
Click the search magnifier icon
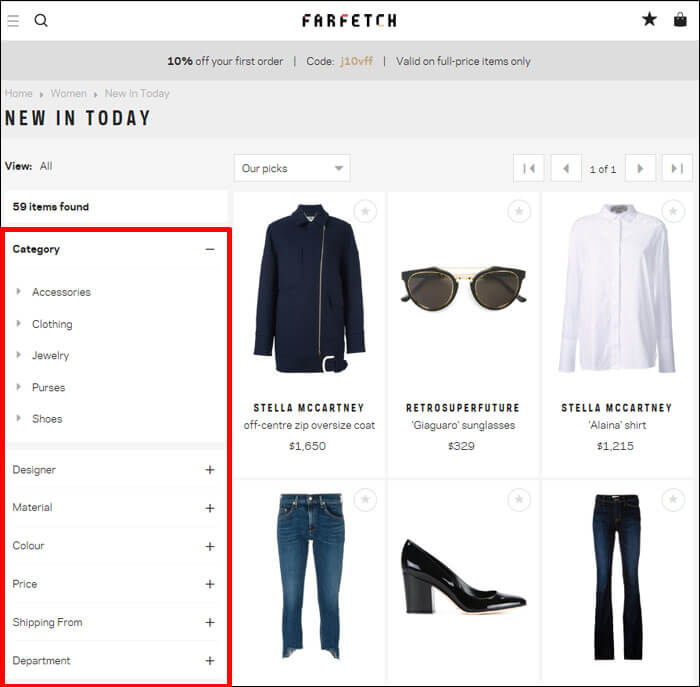41,21
